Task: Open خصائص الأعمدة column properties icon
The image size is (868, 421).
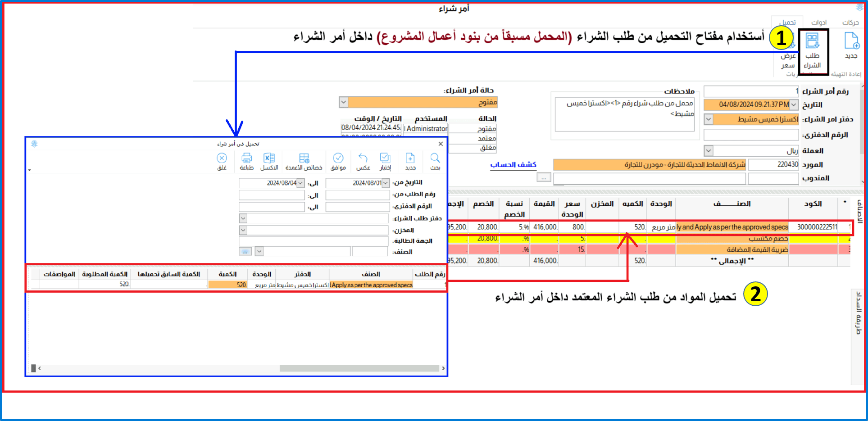Action: tap(304, 158)
